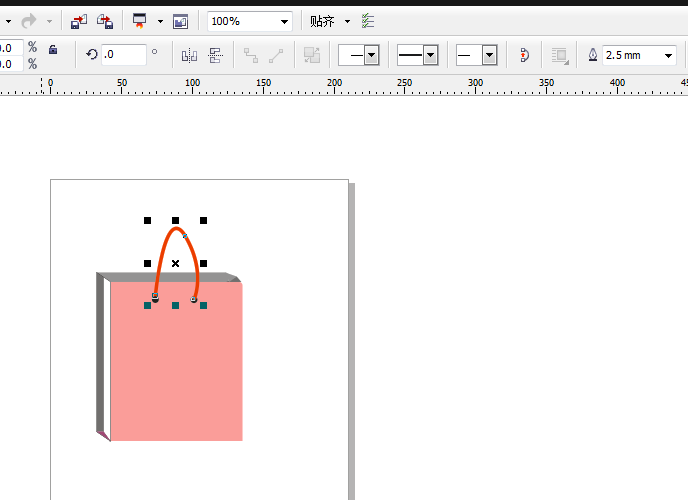The image size is (688, 500).
Task: Click the Options checklist icon
Action: pyautogui.click(x=368, y=21)
